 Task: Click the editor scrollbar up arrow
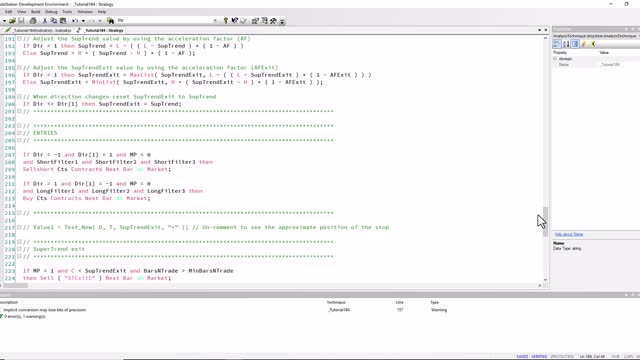click(545, 38)
